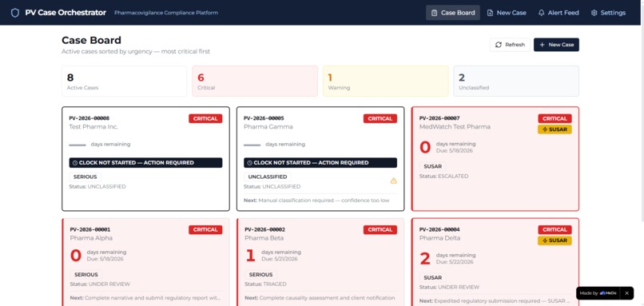This screenshot has height=306, width=644.
Task: Select the Active Cases summary tile
Action: point(125,81)
